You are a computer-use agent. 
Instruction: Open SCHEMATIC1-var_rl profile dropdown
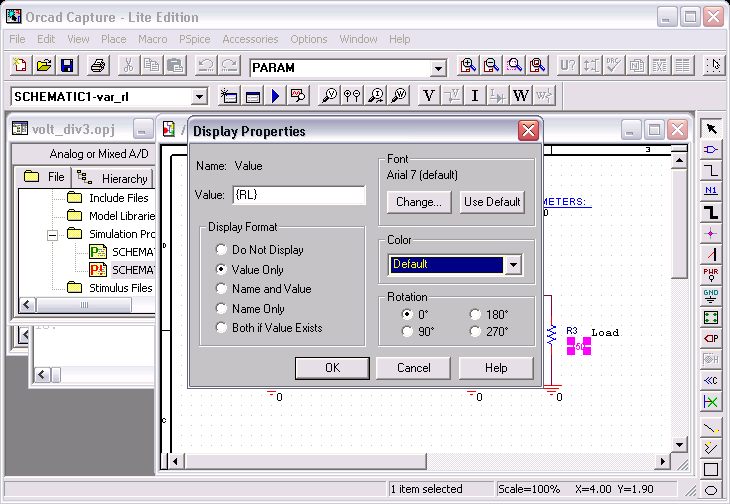(199, 97)
